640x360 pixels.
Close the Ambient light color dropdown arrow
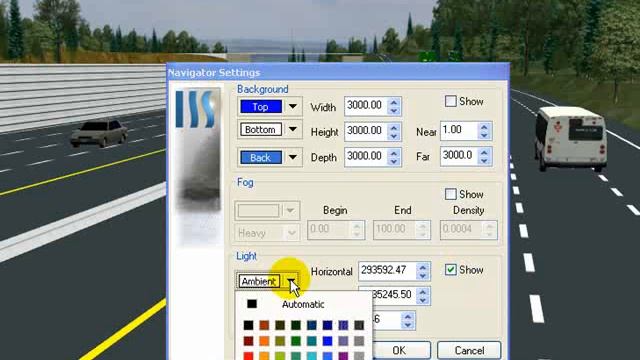291,281
